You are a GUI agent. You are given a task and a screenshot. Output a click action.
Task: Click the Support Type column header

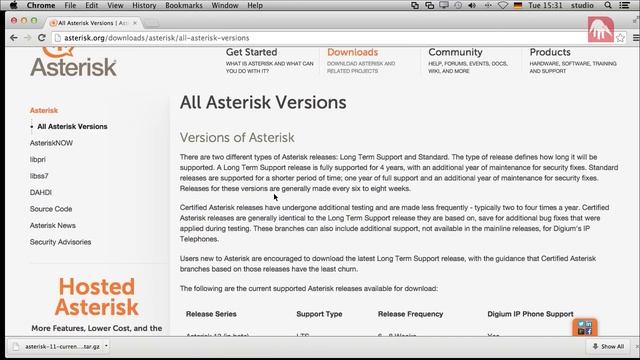[x=319, y=314]
